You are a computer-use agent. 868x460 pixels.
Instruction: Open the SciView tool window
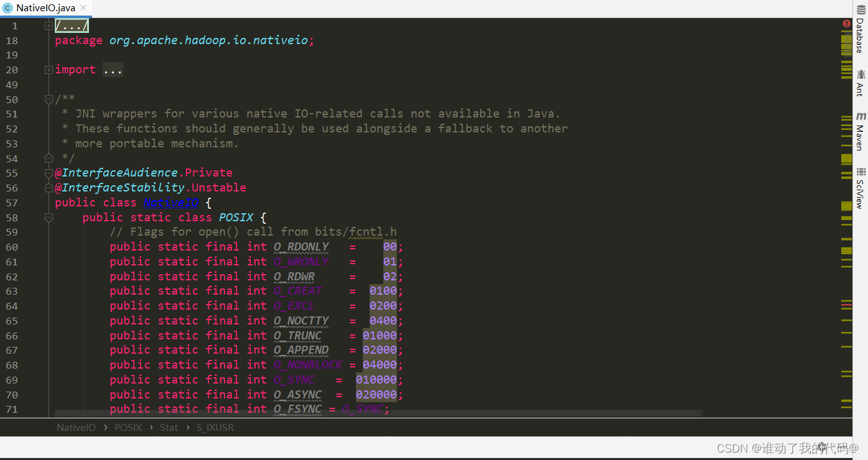point(861,188)
